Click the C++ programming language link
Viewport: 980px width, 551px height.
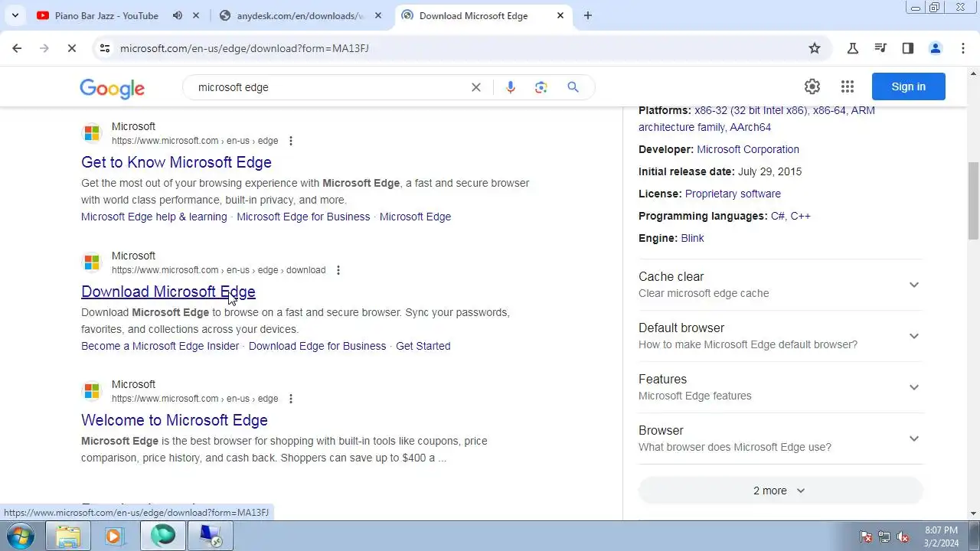[x=801, y=216]
